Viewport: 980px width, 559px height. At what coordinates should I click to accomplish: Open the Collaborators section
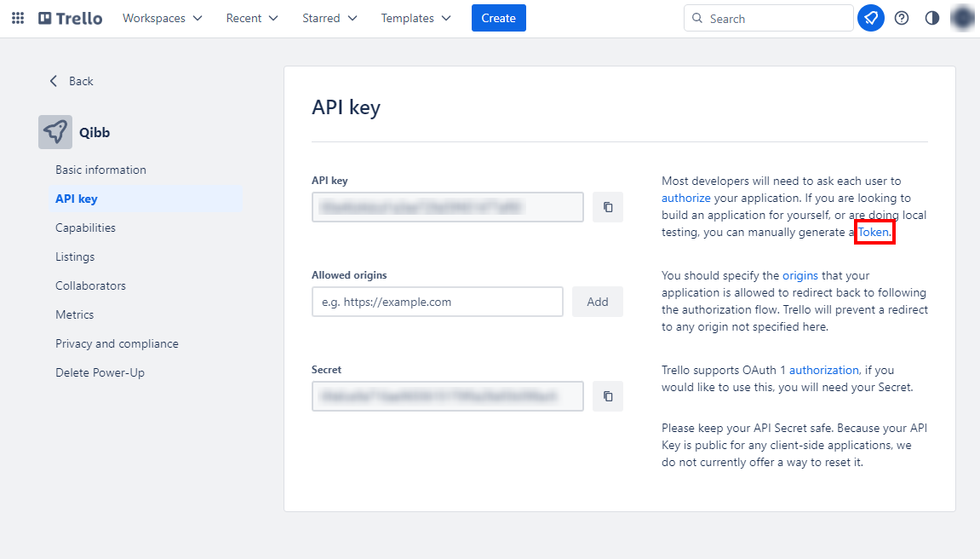coord(90,285)
